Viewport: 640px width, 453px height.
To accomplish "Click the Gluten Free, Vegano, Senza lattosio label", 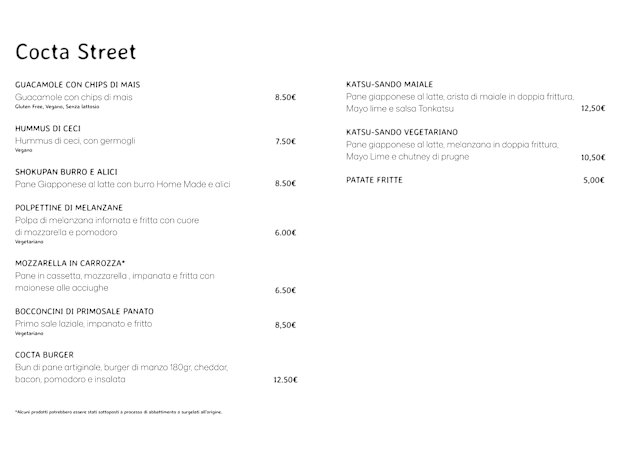I will point(56,107).
